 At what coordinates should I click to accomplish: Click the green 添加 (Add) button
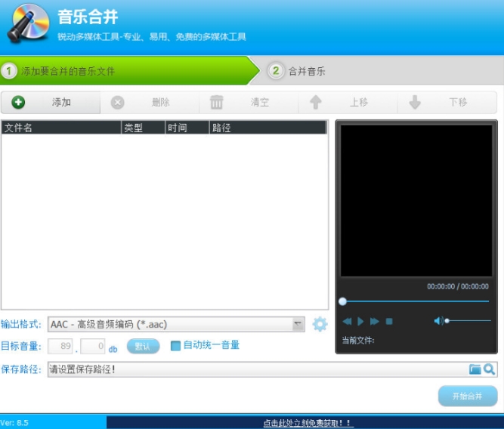click(x=50, y=103)
